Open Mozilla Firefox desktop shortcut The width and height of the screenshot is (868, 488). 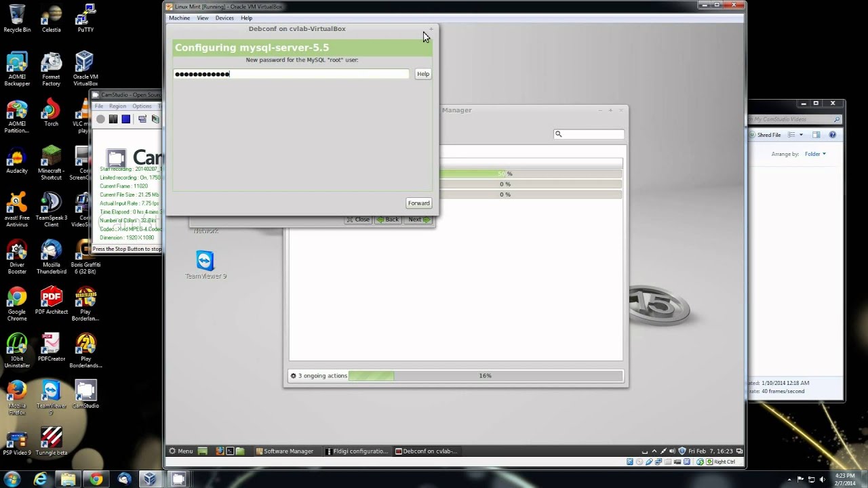pyautogui.click(x=17, y=398)
